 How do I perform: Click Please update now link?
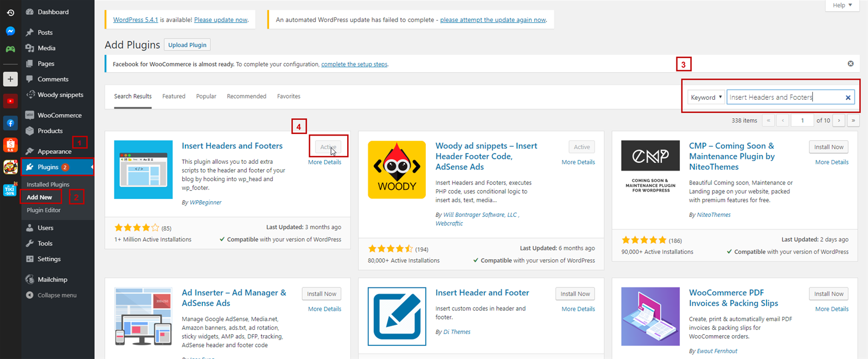(x=221, y=20)
